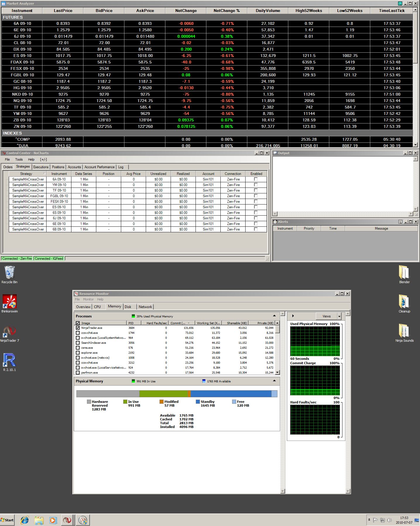
Task: Open the volume speaker icon in the tray
Action: tap(389, 520)
